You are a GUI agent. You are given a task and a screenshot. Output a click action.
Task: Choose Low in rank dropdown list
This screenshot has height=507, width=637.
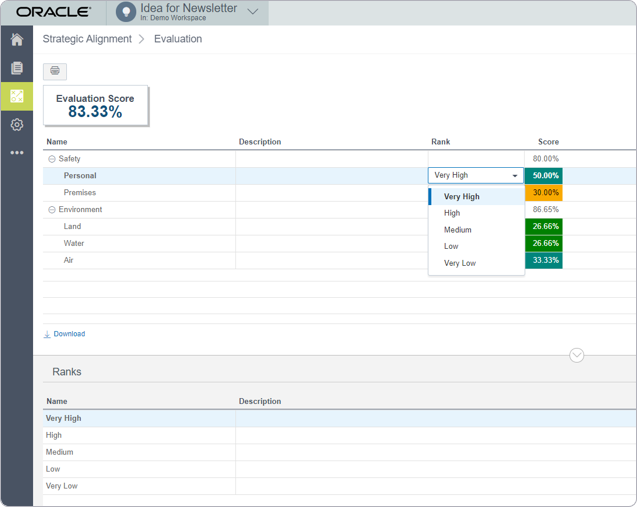(x=476, y=247)
